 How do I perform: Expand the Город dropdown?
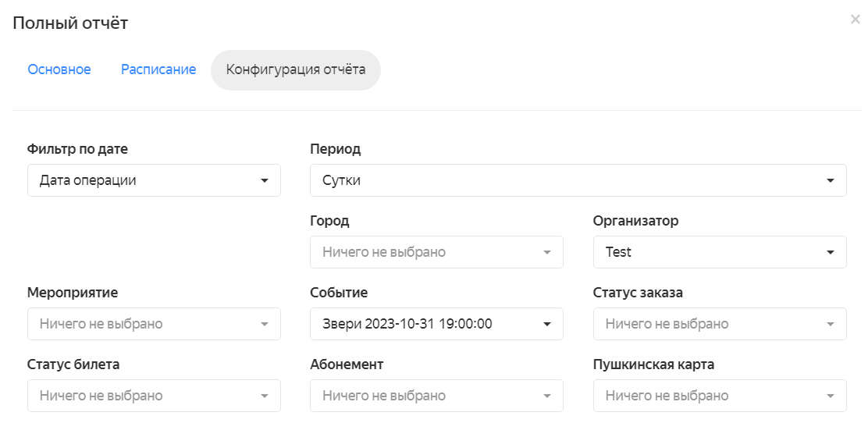tap(436, 252)
